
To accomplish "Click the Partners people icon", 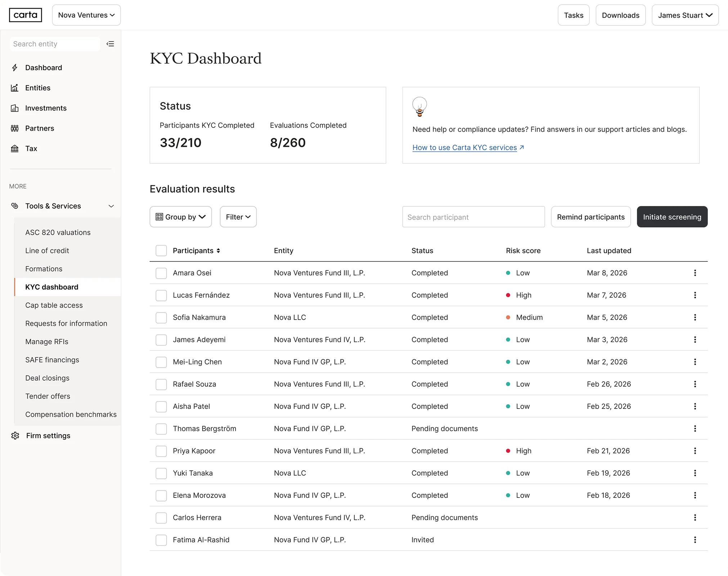I will point(15,128).
